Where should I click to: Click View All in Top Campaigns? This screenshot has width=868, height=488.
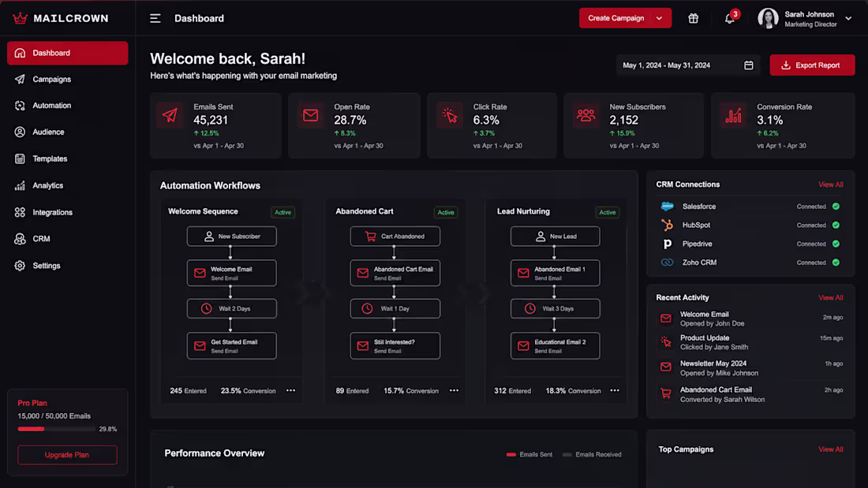pyautogui.click(x=830, y=449)
